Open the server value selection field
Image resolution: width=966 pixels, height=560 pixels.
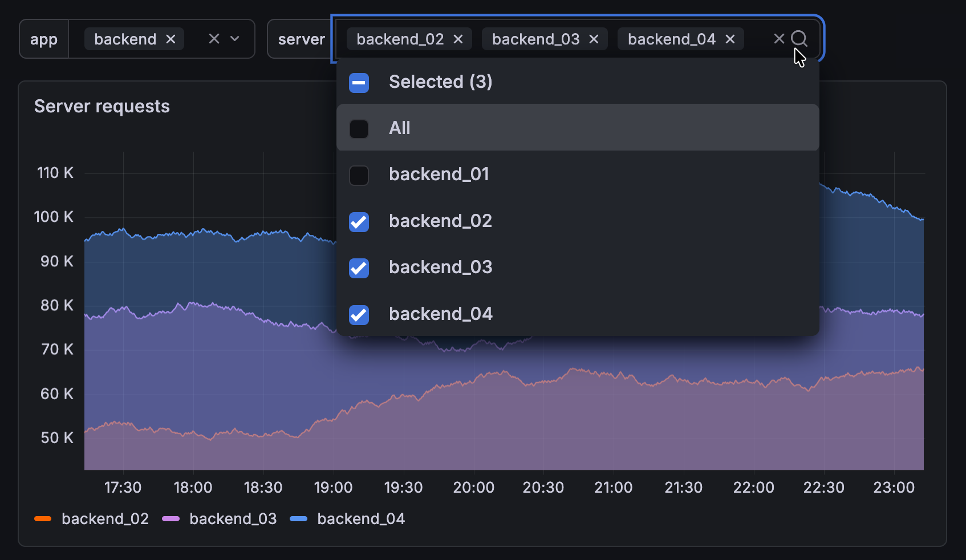pos(758,39)
